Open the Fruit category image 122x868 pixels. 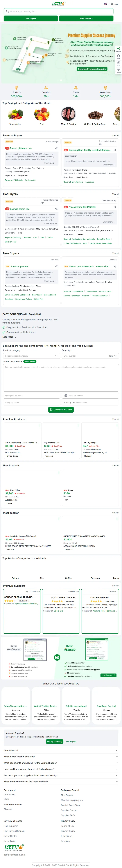click(x=42, y=114)
